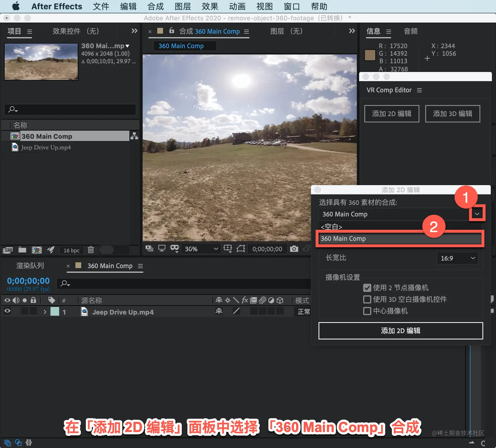Open the Apple menu
Viewport: 496px width, 448px height.
pyautogui.click(x=16, y=6)
